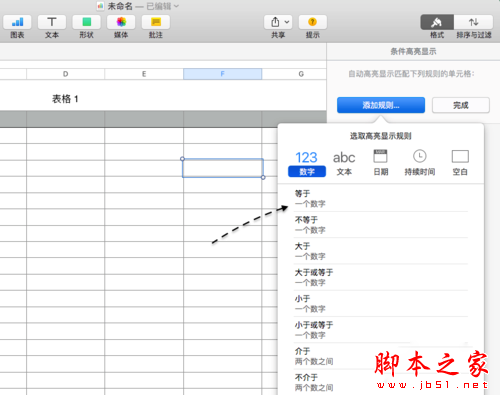This screenshot has height=396, width=500.
Task: Choose the 小于 rule
Action: [x=381, y=304]
